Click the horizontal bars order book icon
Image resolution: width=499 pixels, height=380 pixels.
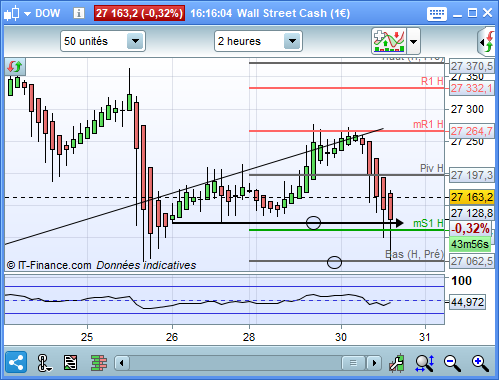point(99,363)
